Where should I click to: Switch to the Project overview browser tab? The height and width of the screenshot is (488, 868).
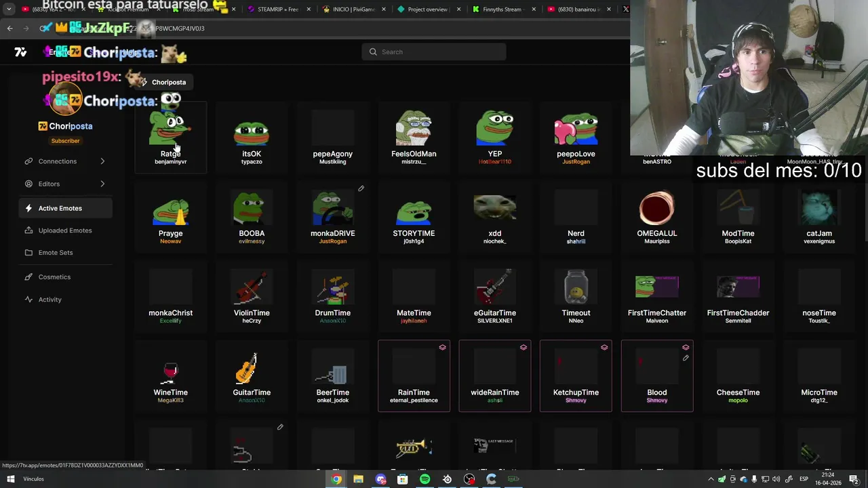(x=427, y=9)
